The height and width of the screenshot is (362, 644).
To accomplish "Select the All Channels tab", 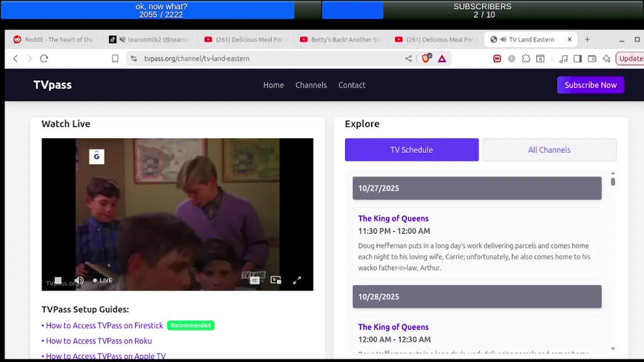I will click(549, 150).
